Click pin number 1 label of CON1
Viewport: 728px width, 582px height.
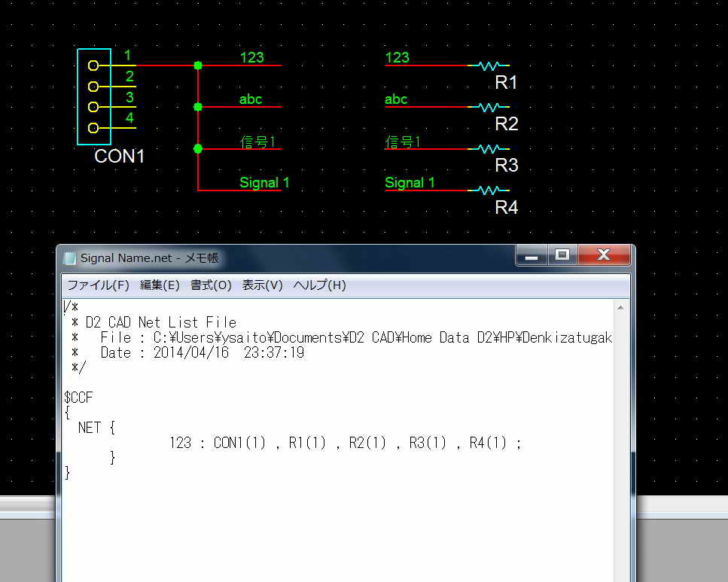click(x=128, y=56)
